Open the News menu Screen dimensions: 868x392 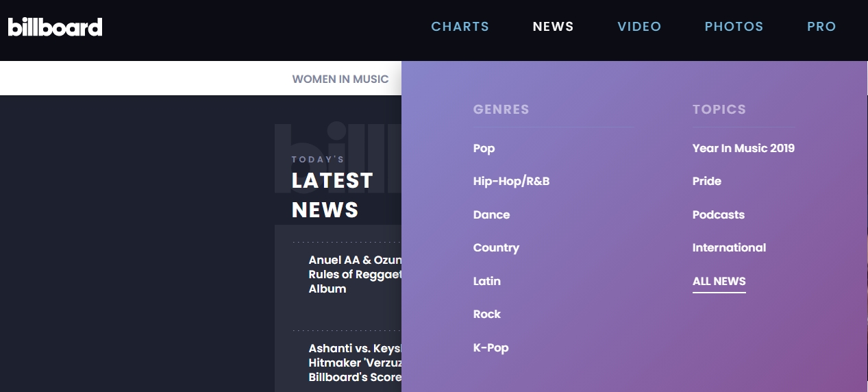pyautogui.click(x=553, y=27)
